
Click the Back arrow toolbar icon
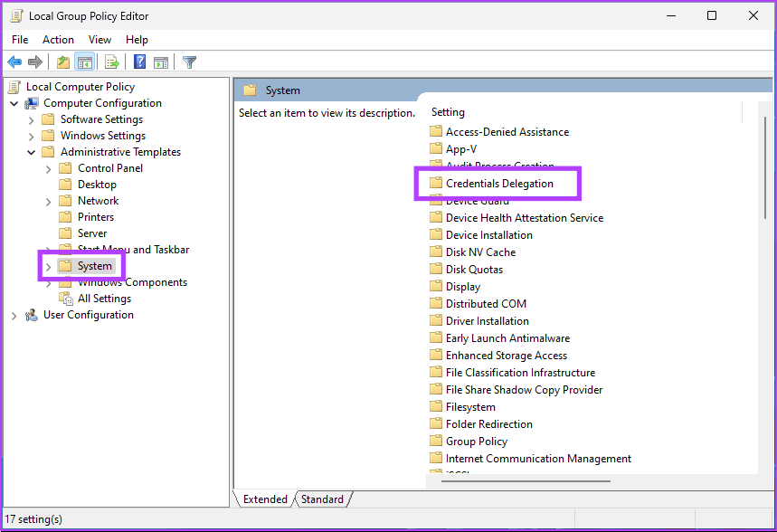[x=14, y=62]
